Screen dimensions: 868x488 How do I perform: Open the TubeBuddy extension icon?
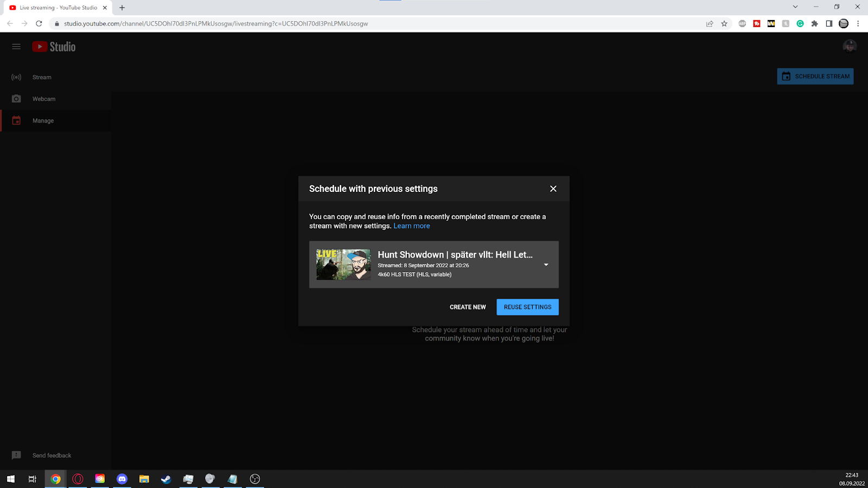757,23
